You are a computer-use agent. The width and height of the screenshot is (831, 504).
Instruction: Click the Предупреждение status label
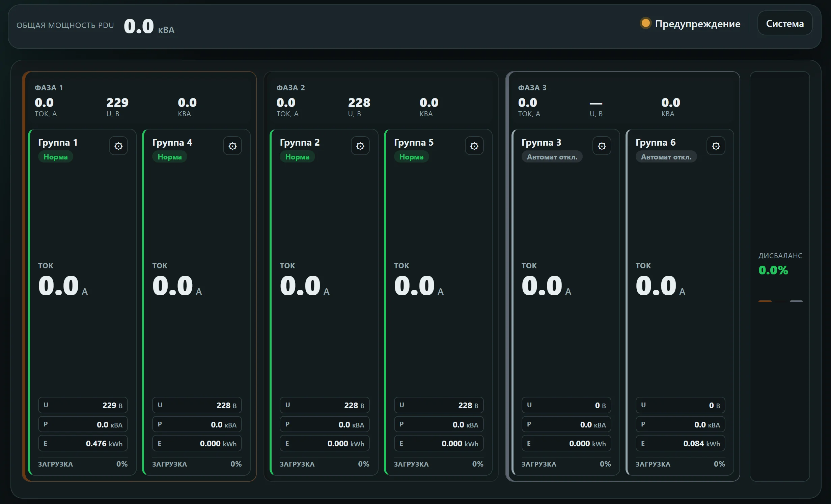pos(698,24)
